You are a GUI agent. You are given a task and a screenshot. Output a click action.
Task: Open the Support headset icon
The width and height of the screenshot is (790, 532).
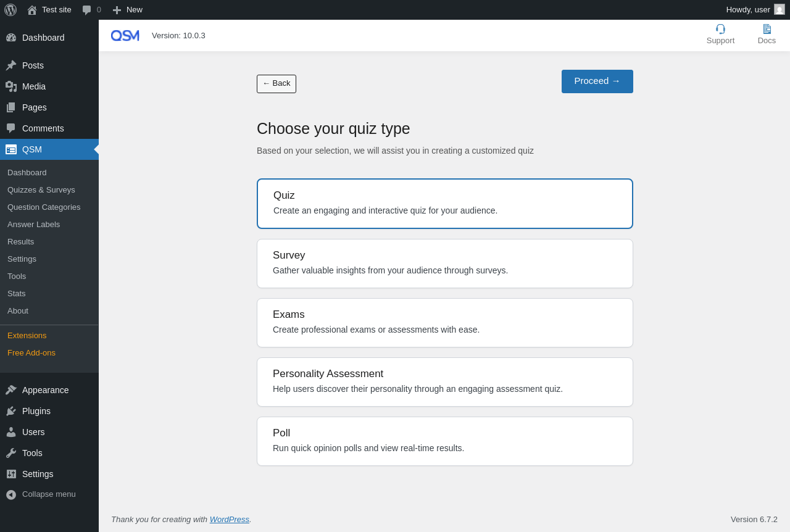tap(720, 29)
